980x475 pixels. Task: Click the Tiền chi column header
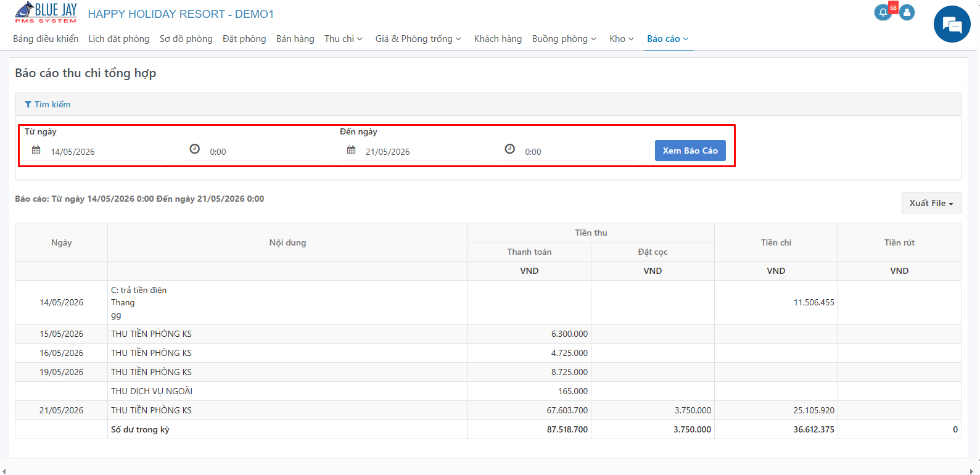(776, 242)
